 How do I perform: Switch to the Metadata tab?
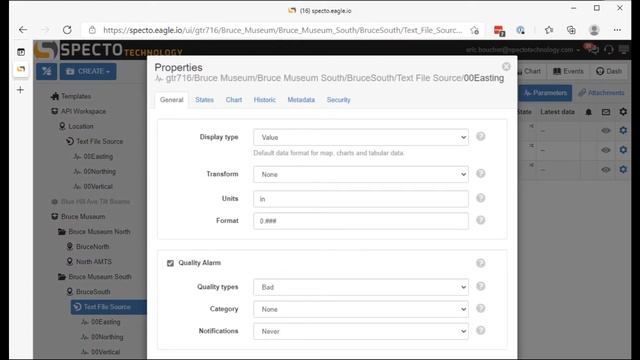pyautogui.click(x=301, y=100)
